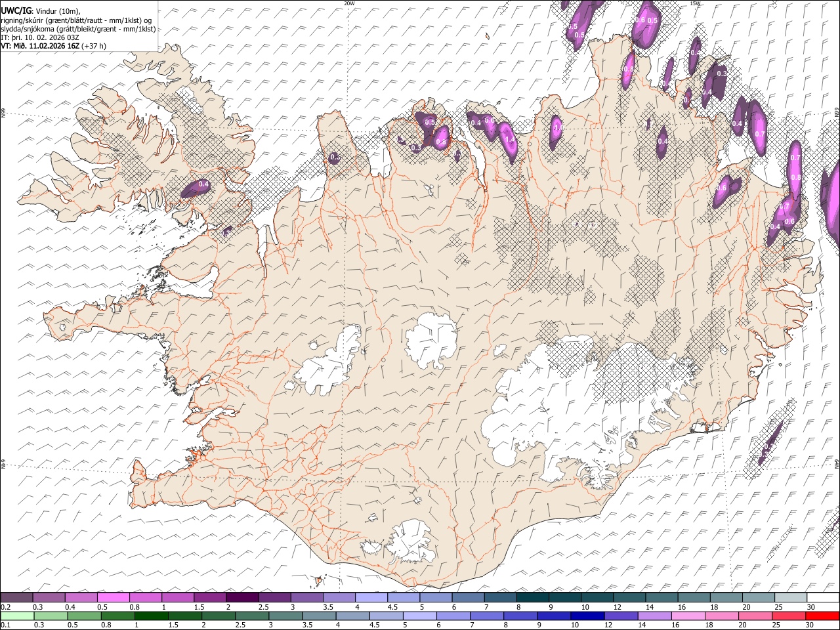Click the UWC/IG Vindur (10m) title text
Image resolution: width=840 pixels, height=630 pixels.
pyautogui.click(x=41, y=10)
